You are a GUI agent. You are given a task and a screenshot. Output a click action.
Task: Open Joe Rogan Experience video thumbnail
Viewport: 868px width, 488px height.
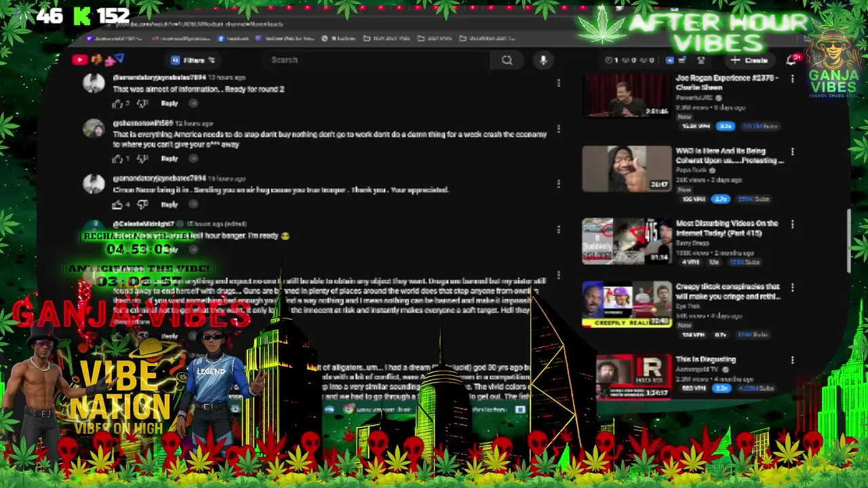[627, 96]
